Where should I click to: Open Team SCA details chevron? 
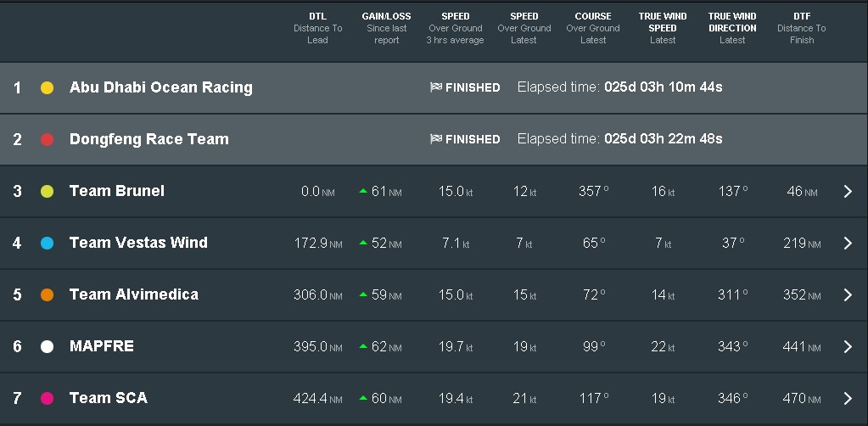[x=848, y=398]
